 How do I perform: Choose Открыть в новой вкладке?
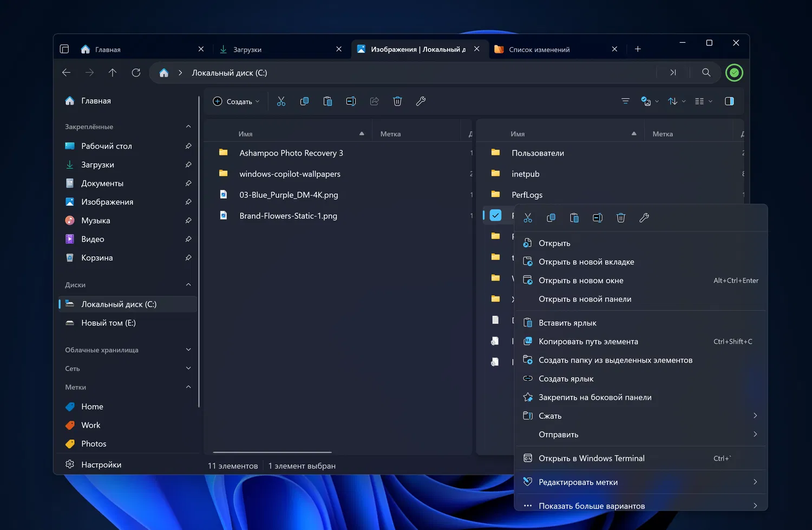pyautogui.click(x=586, y=262)
